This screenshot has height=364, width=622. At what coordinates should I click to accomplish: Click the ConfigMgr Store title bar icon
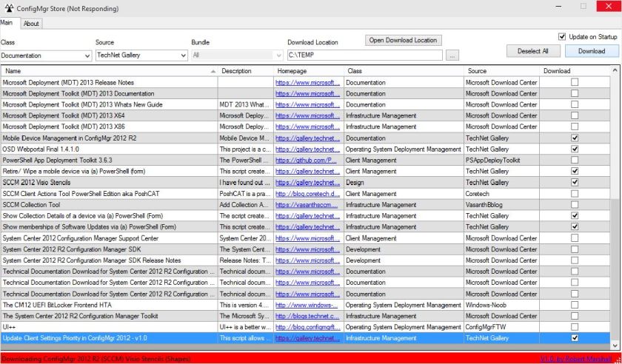coord(8,7)
